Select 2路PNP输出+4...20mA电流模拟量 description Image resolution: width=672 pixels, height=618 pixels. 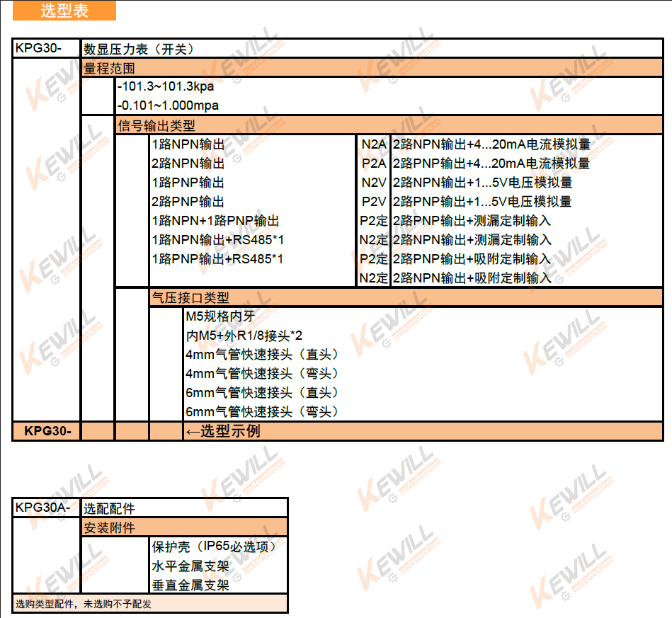[491, 164]
